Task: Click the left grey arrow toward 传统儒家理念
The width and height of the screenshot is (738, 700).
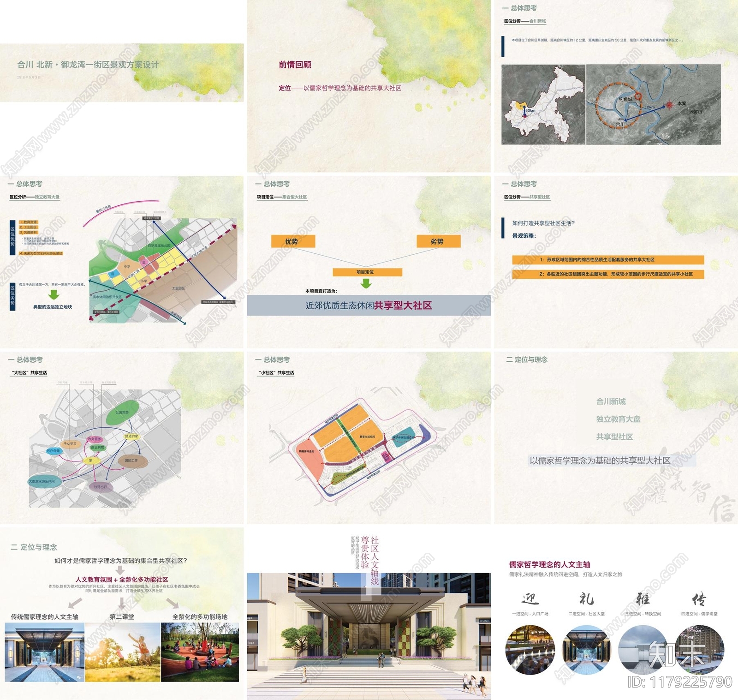Action: pyautogui.click(x=75, y=603)
